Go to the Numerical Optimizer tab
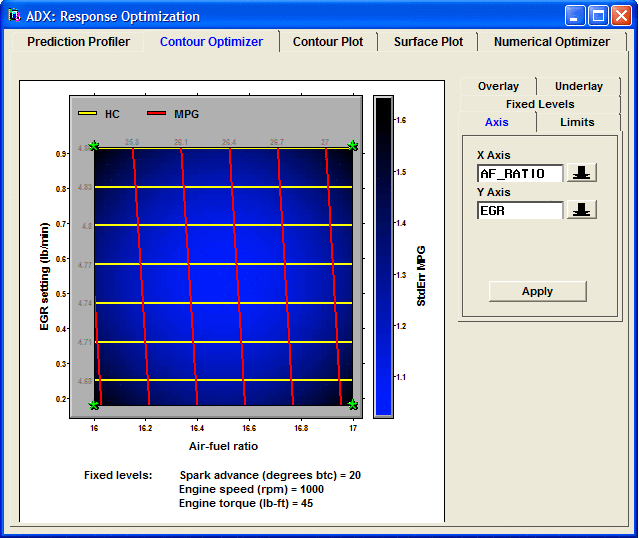The width and height of the screenshot is (639, 538). click(552, 42)
